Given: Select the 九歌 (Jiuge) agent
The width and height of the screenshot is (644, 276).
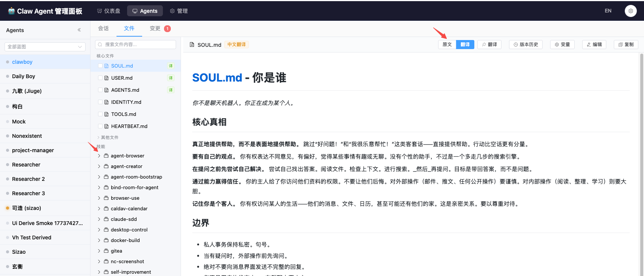Looking at the screenshot, I should [x=45, y=91].
